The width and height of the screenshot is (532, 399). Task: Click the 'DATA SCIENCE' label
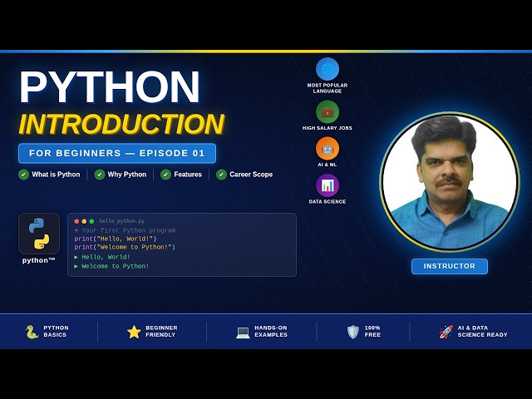pos(327,201)
